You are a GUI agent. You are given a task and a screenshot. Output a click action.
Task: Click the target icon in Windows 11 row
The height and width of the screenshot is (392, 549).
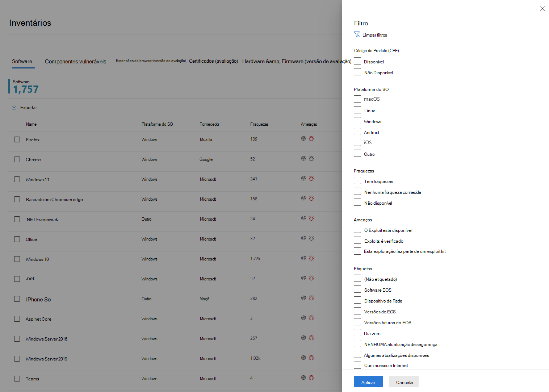click(x=303, y=178)
